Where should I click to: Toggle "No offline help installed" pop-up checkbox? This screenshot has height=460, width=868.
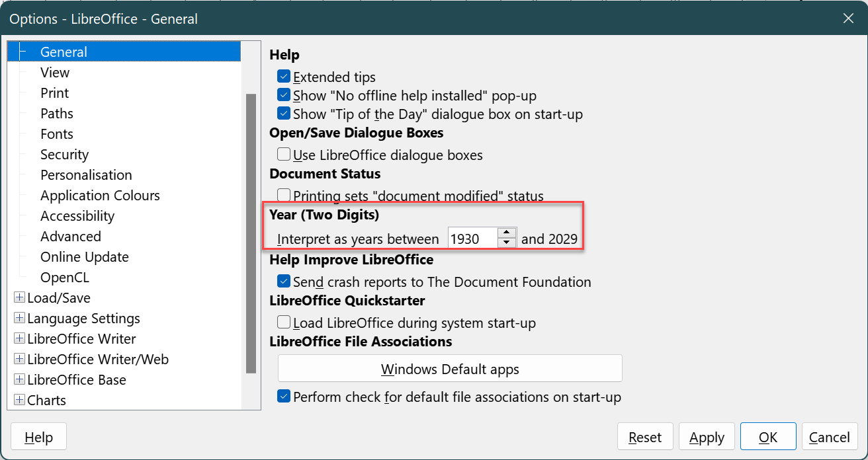[x=284, y=95]
